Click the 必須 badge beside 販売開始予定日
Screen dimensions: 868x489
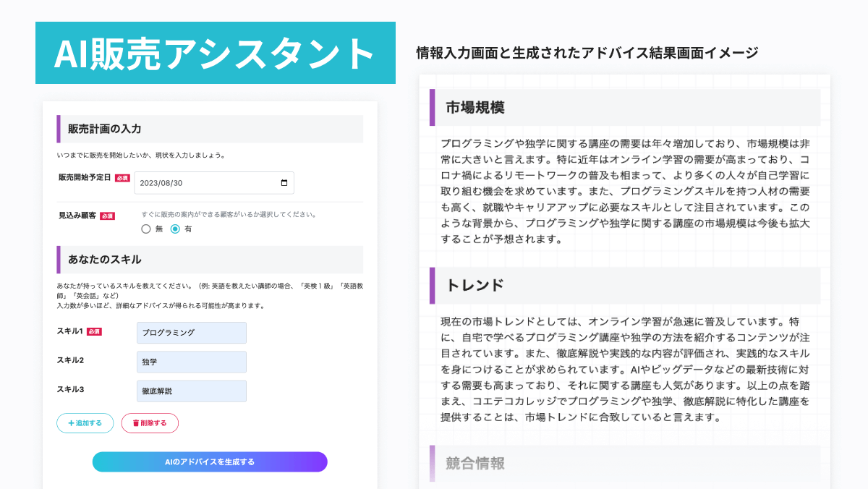pos(122,178)
